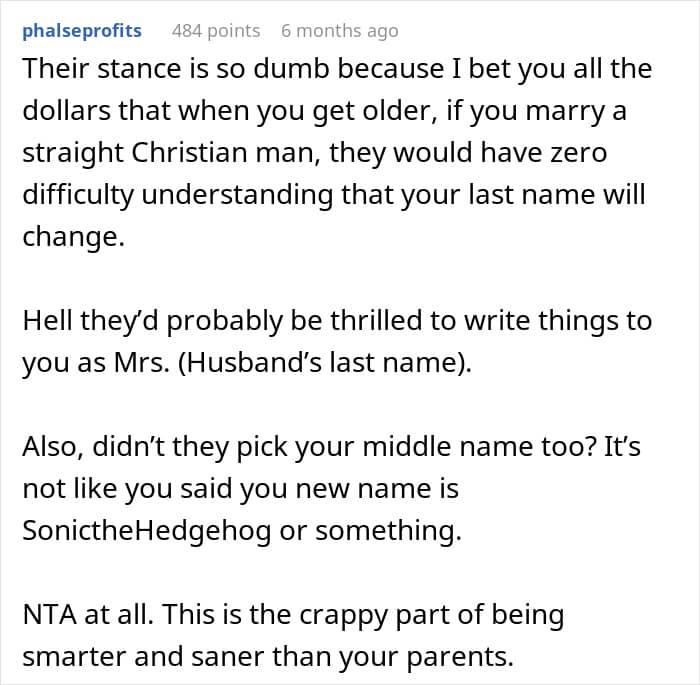Click the 'NTA' verdict text
This screenshot has width=700, height=685.
[50, 614]
